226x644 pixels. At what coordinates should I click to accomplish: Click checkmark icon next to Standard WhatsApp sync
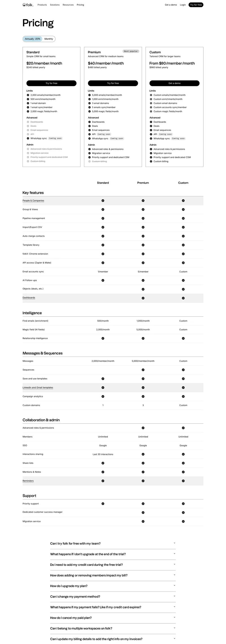pos(28,138)
